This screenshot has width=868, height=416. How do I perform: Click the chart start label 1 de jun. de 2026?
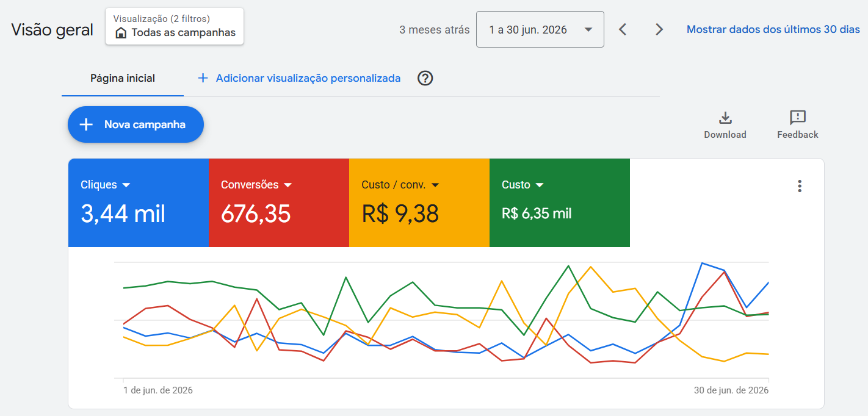click(x=158, y=390)
